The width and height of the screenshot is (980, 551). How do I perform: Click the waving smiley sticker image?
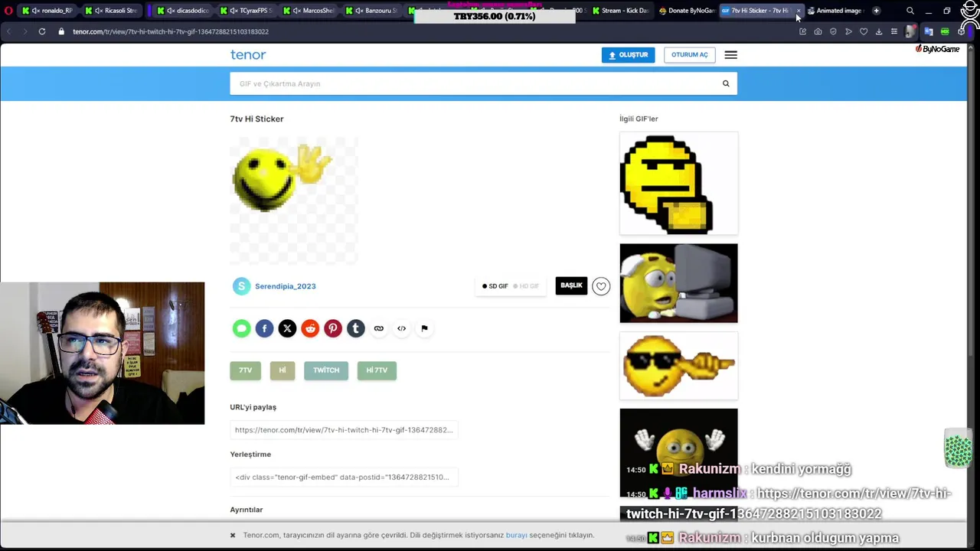click(294, 201)
